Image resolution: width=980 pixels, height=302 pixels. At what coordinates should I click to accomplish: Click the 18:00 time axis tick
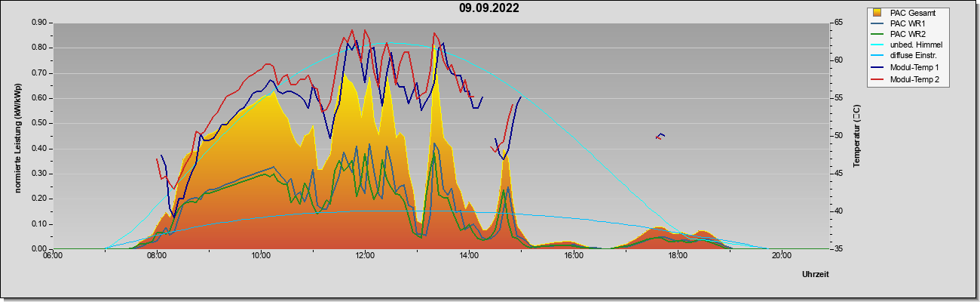click(x=677, y=256)
